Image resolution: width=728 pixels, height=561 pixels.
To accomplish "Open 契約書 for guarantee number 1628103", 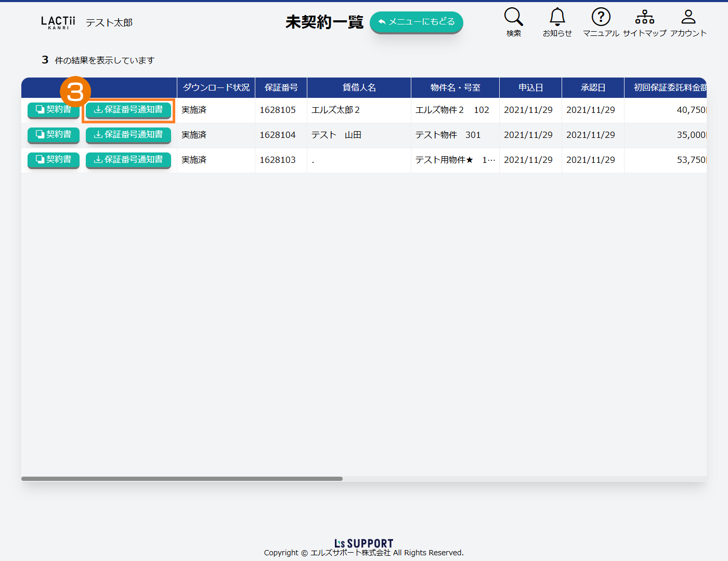I will tap(54, 160).
